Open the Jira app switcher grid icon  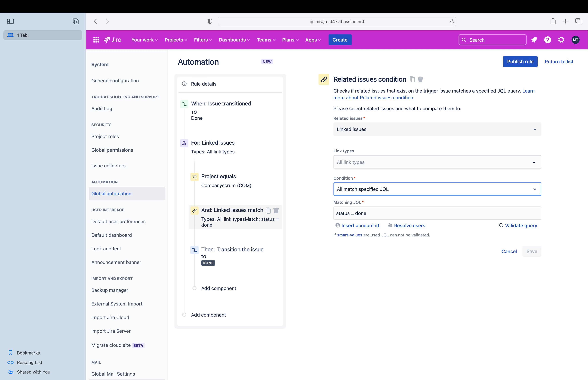coord(96,40)
